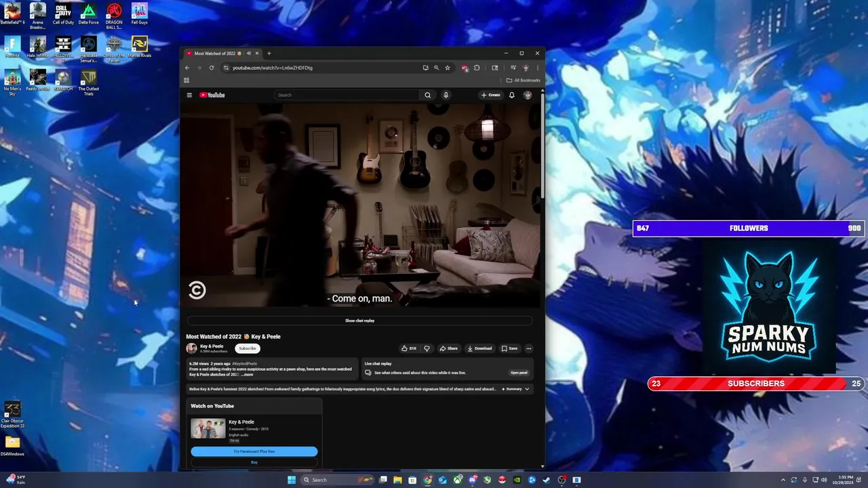Open The Outlast Trials desktop shortcut
The image size is (868, 488).
pos(89,82)
